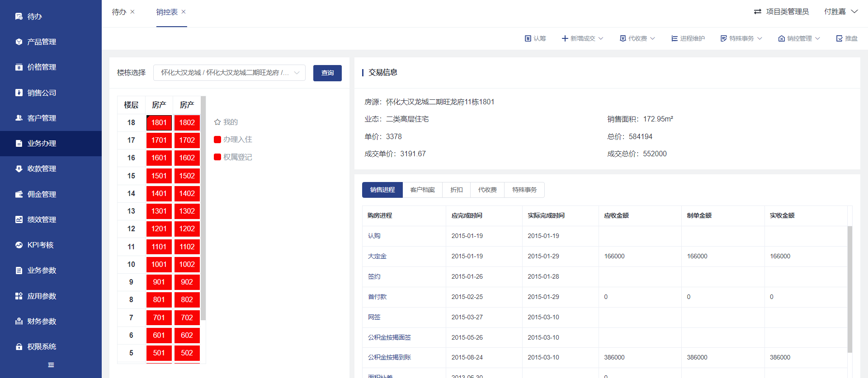
Task: Click the 应用参数 grid icon
Action: (19, 296)
